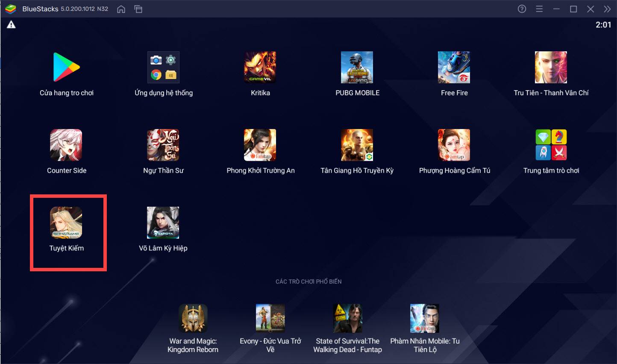Viewport: 617px width, 364px height.
Task: Select Evony - Đức Vua Trở Về suggestion
Action: [x=270, y=318]
